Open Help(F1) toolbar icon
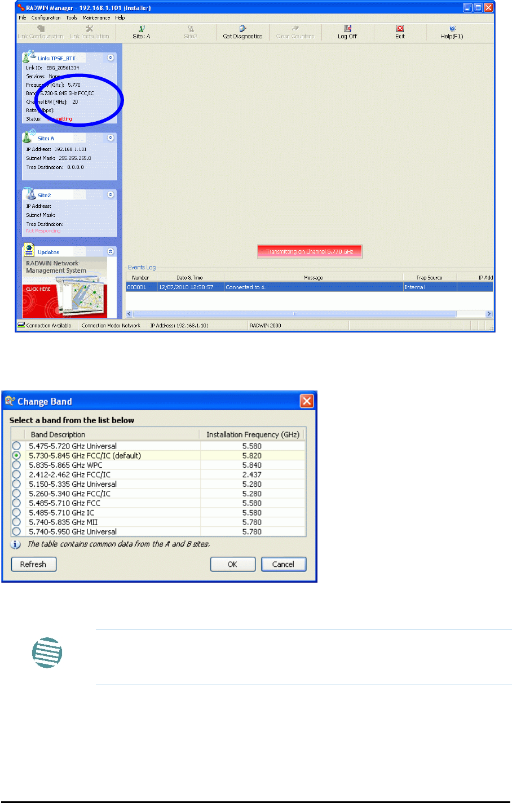The height and width of the screenshot is (812, 512). pyautogui.click(x=452, y=32)
